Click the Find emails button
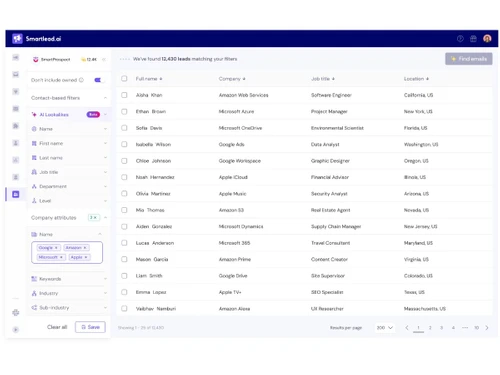The width and height of the screenshot is (500, 375). 469,59
